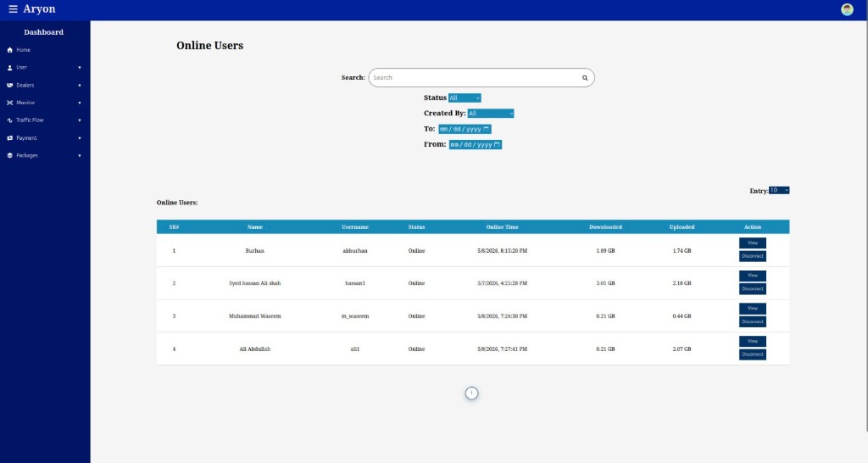Disconnect user hassan1
This screenshot has width=868, height=463.
(753, 289)
